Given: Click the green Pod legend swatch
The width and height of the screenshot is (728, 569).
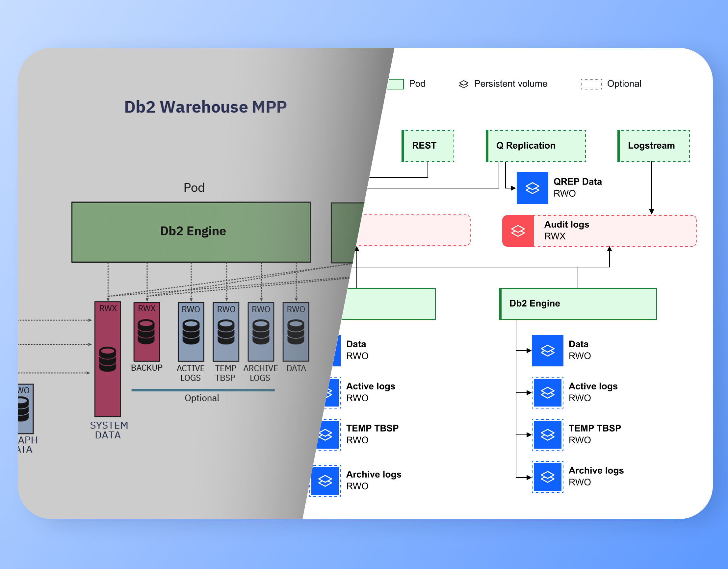Looking at the screenshot, I should coord(396,84).
